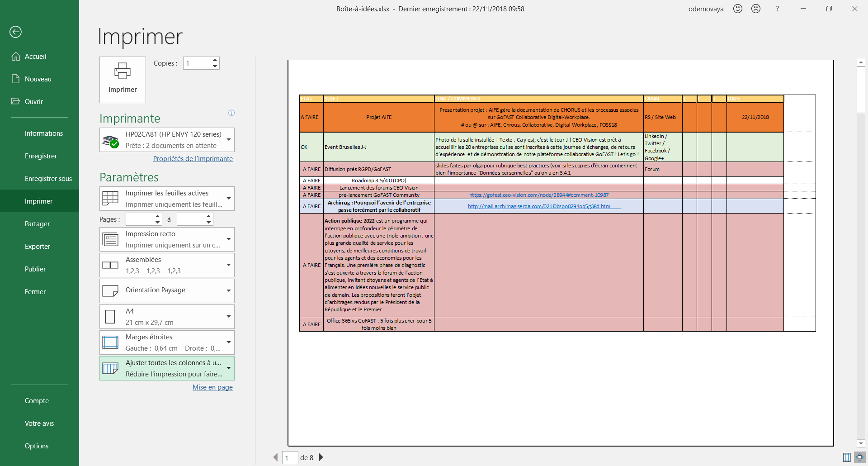This screenshot has height=466, width=868.
Task: Go to next preview page arrow
Action: [x=321, y=457]
